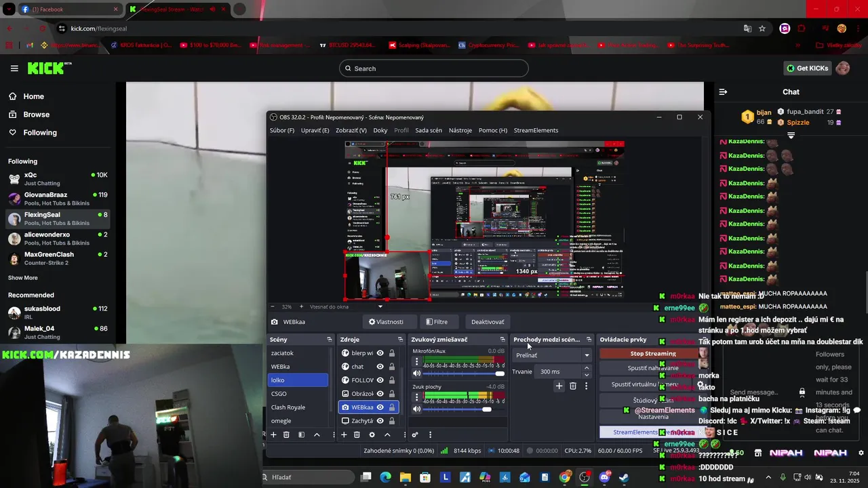Open File Explorer from the taskbar
This screenshot has width=868, height=488.
[x=405, y=477]
